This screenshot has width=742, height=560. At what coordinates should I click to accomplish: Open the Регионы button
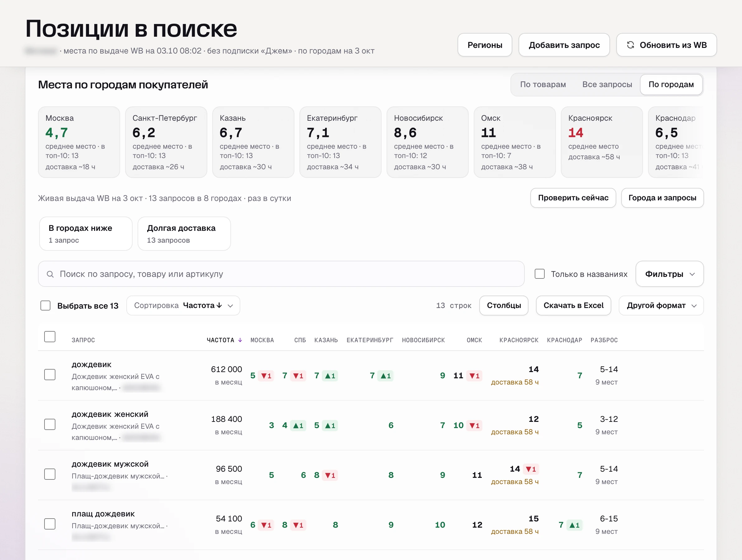point(485,45)
